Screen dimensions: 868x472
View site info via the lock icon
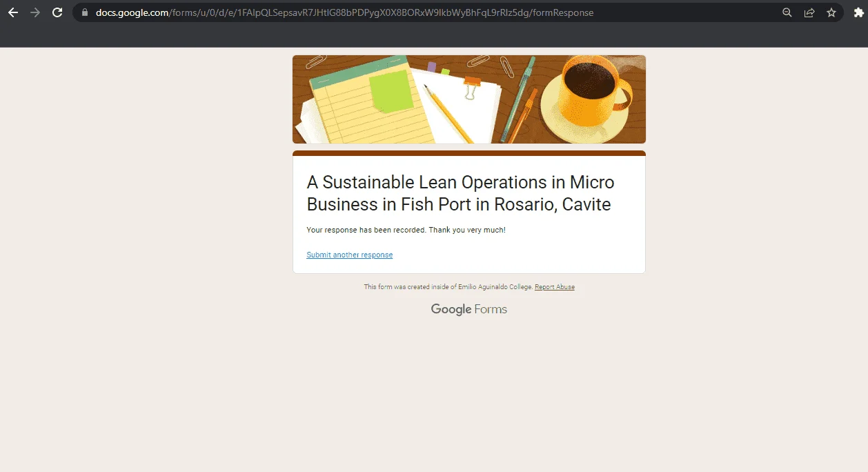(86, 12)
